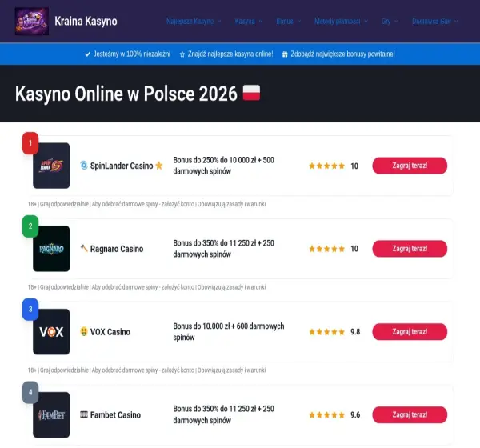Select SpinLander bonus text 'Bonus do 250% do 10 000 zł'
Image resolution: width=480 pixels, height=448 pixels.
[x=214, y=160]
